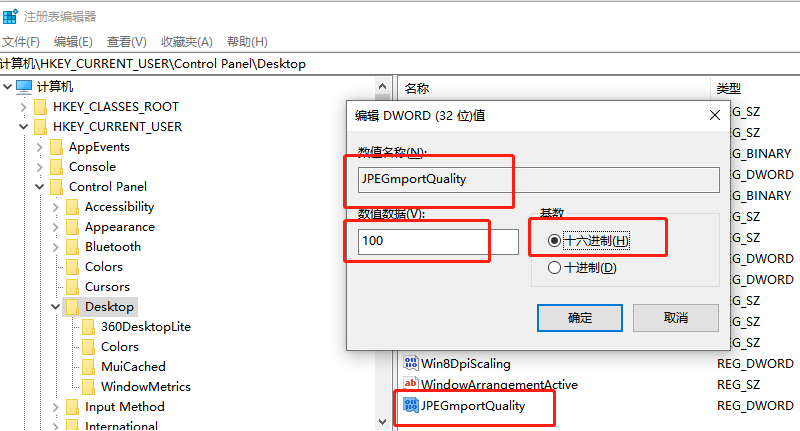Click the 数值名称 field showing JPEGmportQuality

(x=539, y=180)
